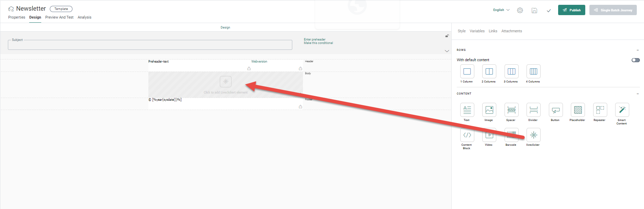Toggle the lock icon in subject area
Viewport: 644px width, 209px height.
pyautogui.click(x=447, y=36)
